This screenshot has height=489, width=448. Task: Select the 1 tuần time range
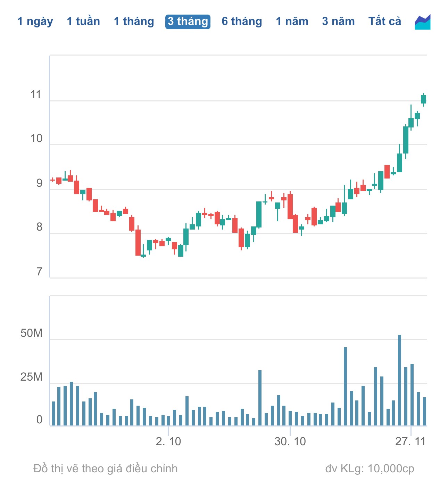tap(83, 22)
